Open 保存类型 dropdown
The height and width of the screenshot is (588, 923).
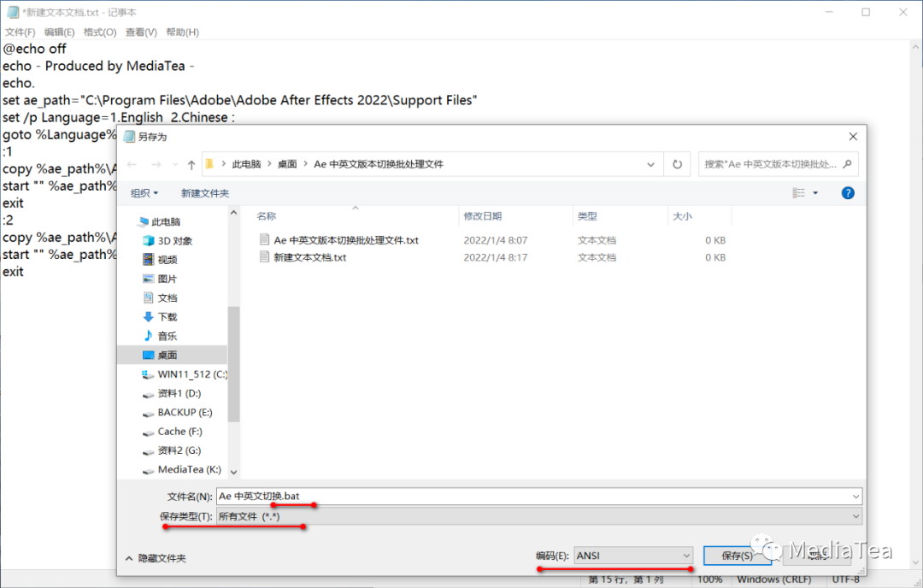[539, 516]
